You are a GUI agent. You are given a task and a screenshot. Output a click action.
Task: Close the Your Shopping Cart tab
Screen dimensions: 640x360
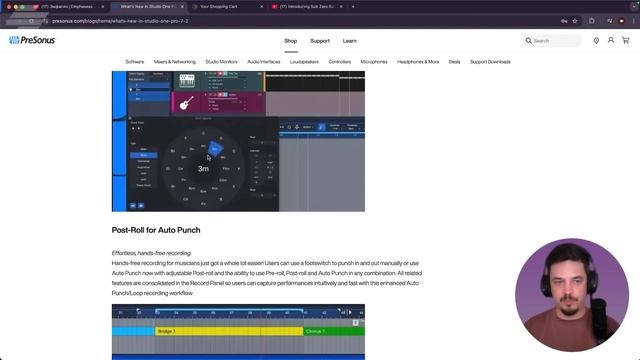(262, 7)
